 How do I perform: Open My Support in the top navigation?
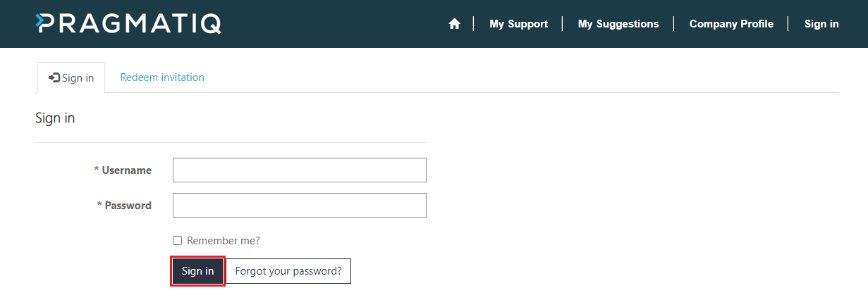518,24
